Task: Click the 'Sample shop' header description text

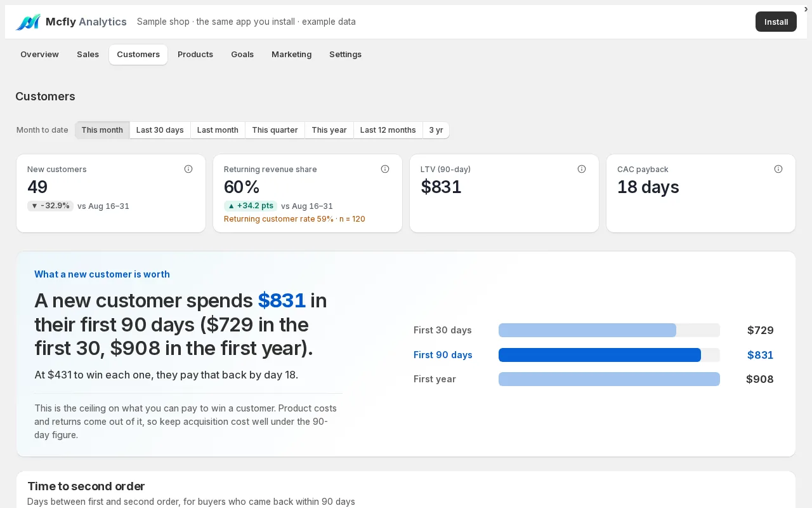Action: point(246,22)
